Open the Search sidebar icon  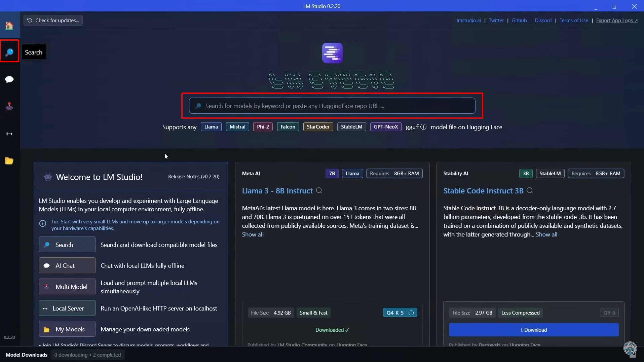pos(9,52)
